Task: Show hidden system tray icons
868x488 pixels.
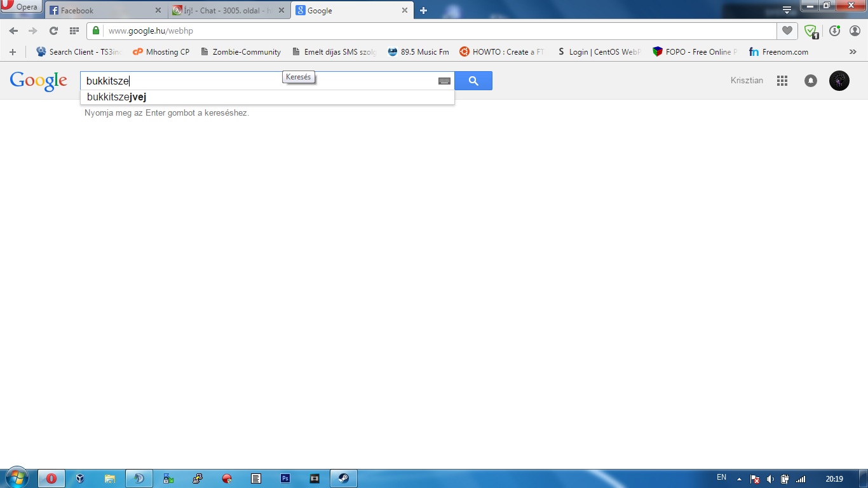Action: pos(739,478)
